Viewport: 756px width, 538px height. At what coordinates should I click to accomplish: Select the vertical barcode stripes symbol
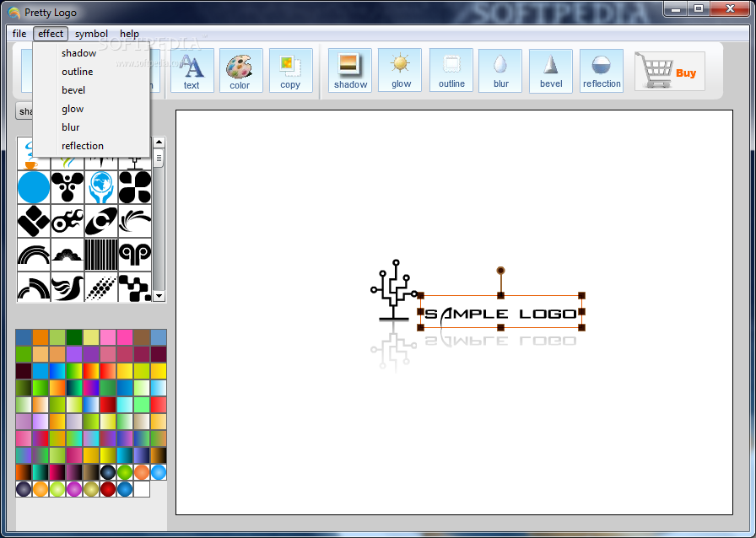pyautogui.click(x=101, y=255)
